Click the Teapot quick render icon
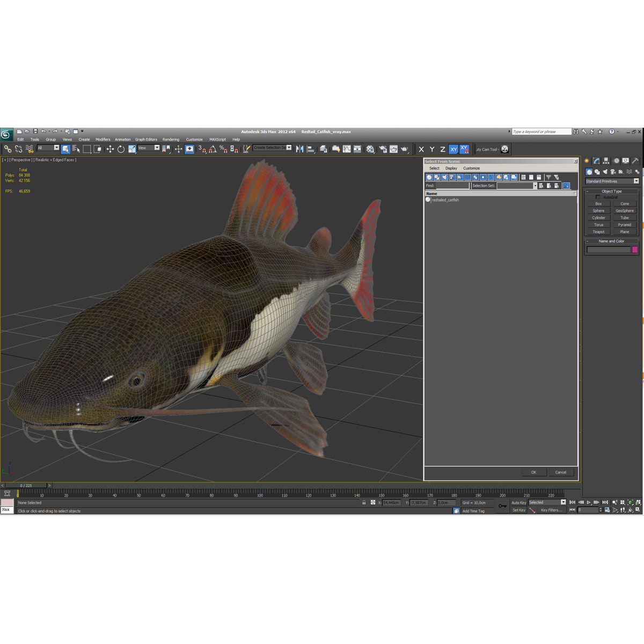Screen dimensions: 644x644 tap(404, 149)
